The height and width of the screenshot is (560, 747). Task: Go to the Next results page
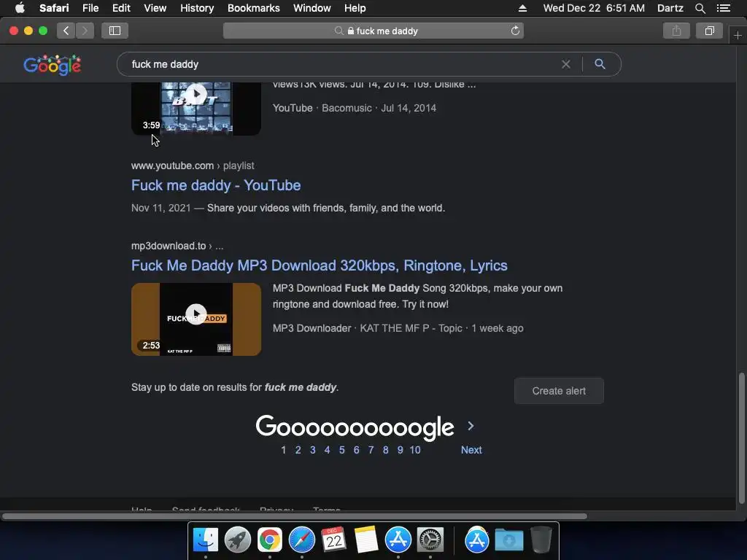(471, 450)
